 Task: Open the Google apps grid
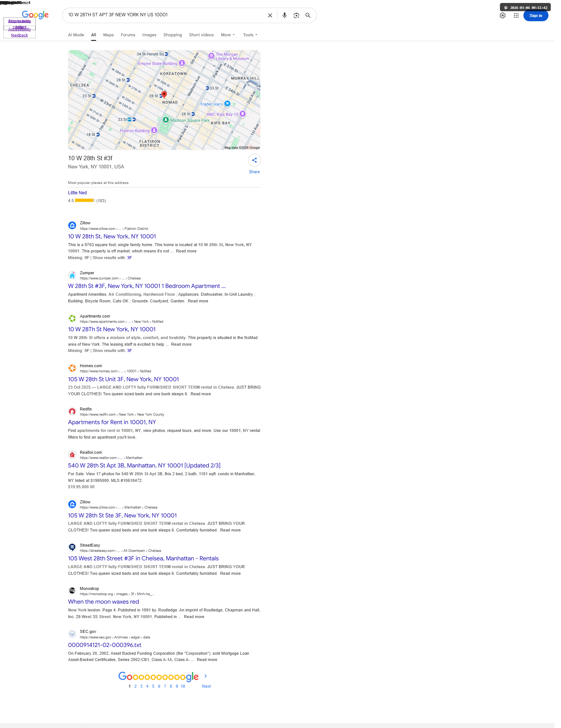516,16
